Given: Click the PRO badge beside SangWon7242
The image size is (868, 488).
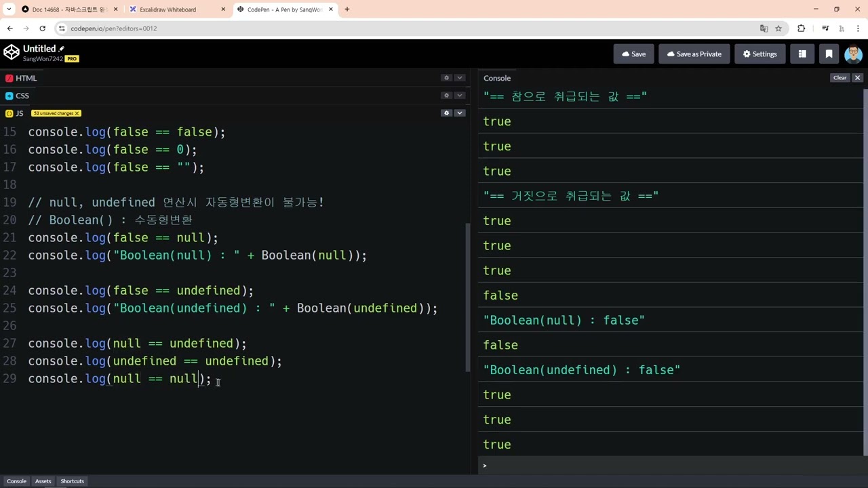Looking at the screenshot, I should pyautogui.click(x=72, y=59).
